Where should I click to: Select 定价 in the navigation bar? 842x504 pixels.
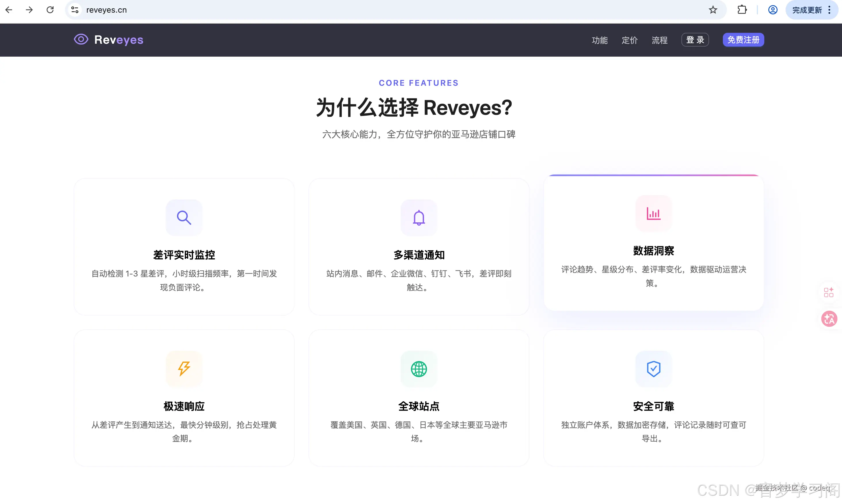[629, 40]
